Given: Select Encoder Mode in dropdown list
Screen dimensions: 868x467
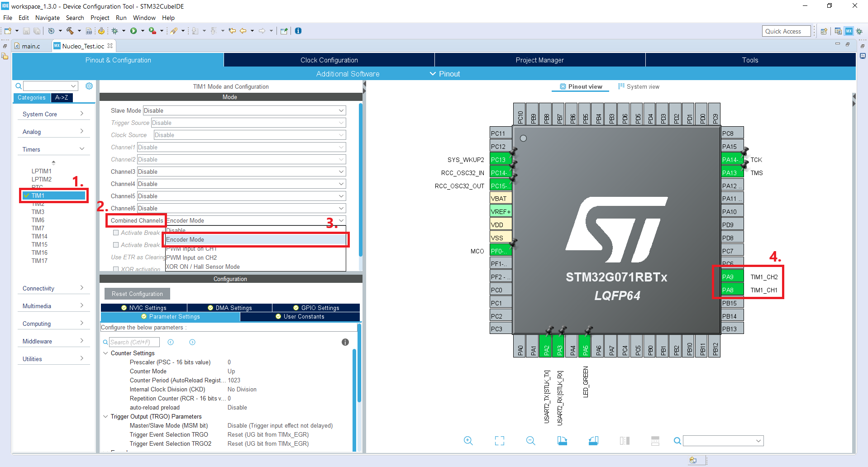Looking at the screenshot, I should [256, 239].
